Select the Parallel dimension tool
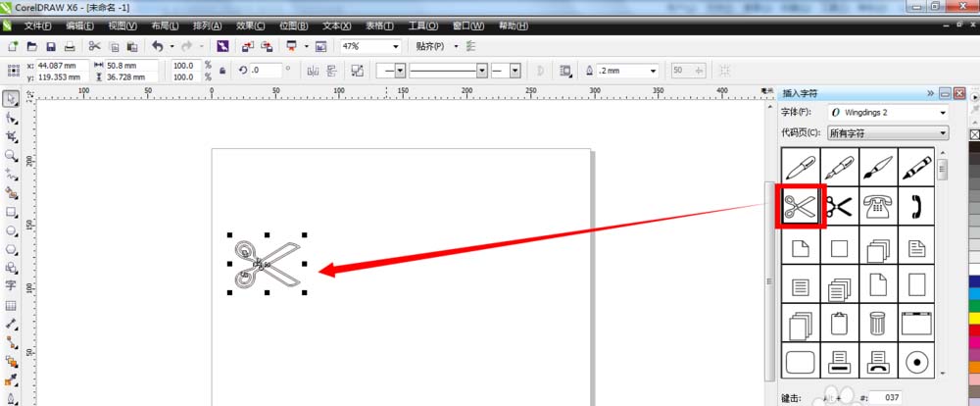Viewport: 980px width, 406px height. tap(11, 324)
